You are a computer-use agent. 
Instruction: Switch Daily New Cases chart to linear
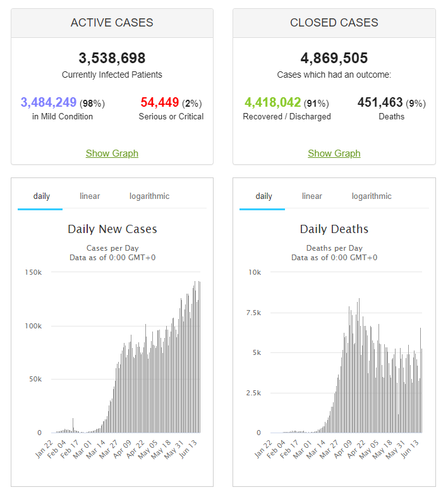[x=90, y=196]
